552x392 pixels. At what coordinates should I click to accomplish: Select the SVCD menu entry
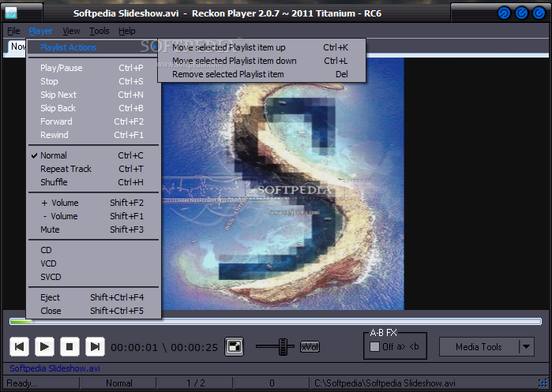point(94,277)
